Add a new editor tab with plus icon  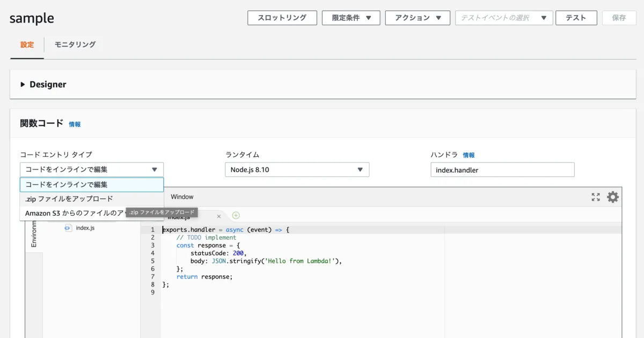(236, 216)
